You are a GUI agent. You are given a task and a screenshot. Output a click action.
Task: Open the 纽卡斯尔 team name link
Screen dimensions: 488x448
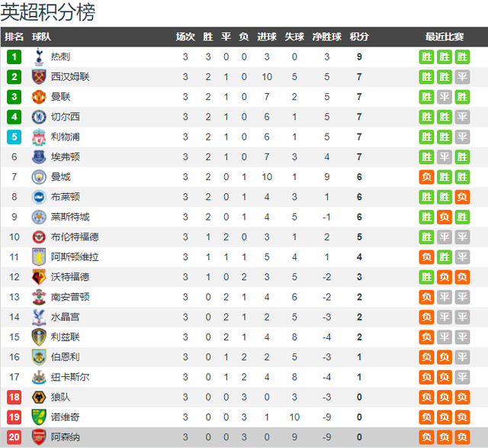point(70,377)
